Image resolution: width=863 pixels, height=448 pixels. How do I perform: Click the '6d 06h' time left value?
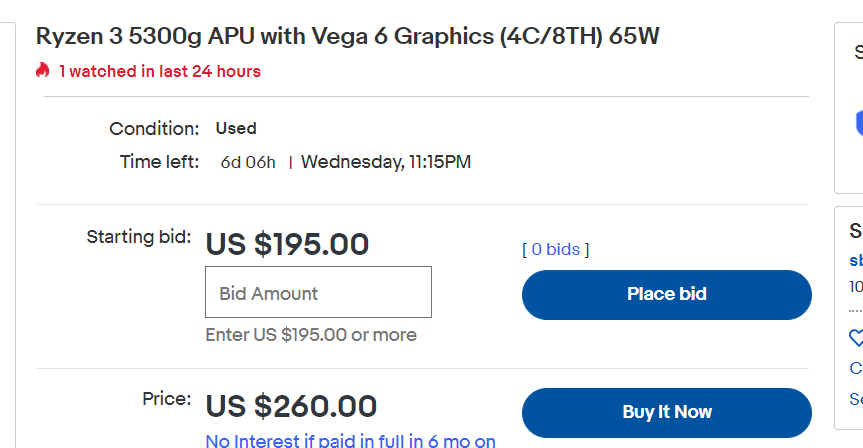coord(248,162)
